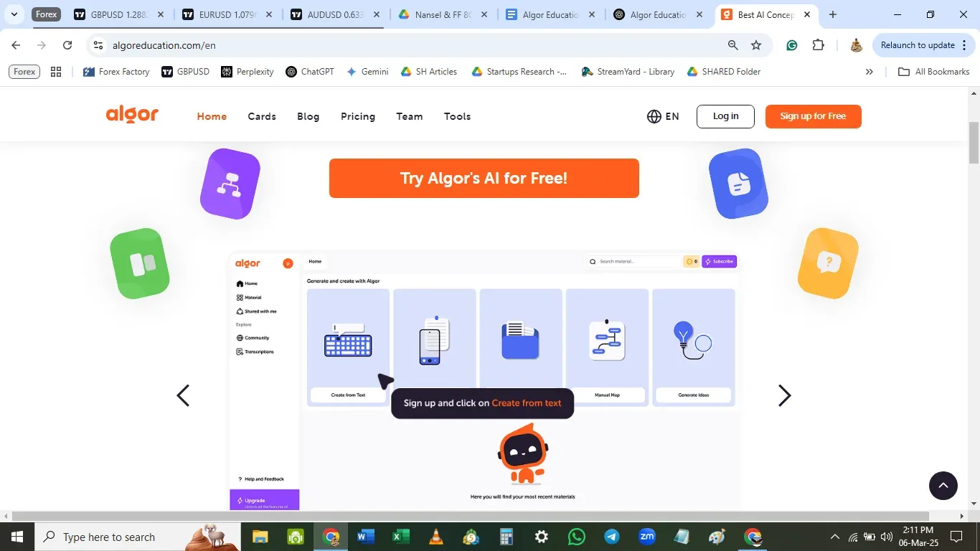The width and height of the screenshot is (980, 551).
Task: Open the Extensions puzzle icon
Action: pos(819,45)
